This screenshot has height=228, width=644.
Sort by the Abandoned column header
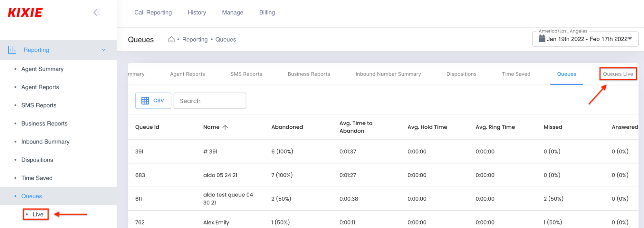click(x=287, y=127)
